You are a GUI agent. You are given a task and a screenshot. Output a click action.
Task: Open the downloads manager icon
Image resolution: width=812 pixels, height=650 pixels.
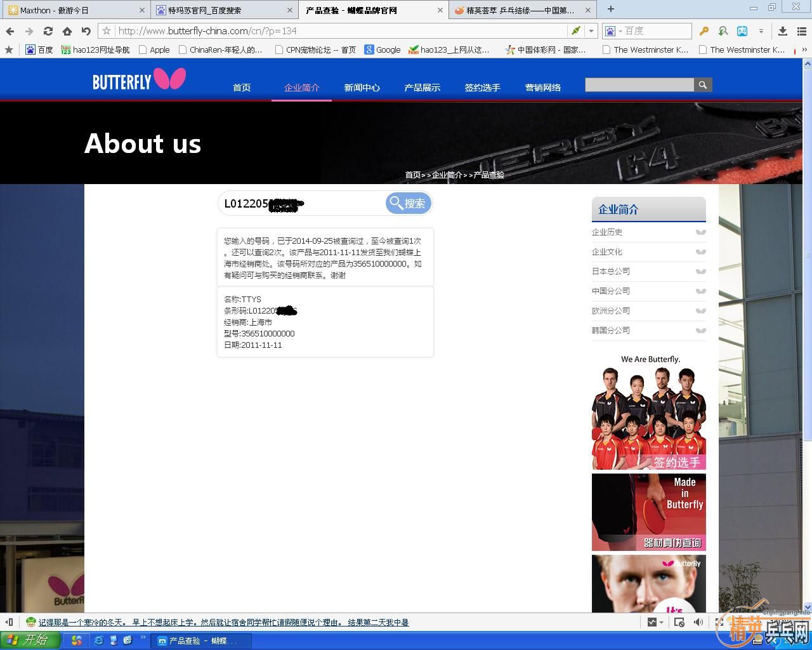coord(783,31)
